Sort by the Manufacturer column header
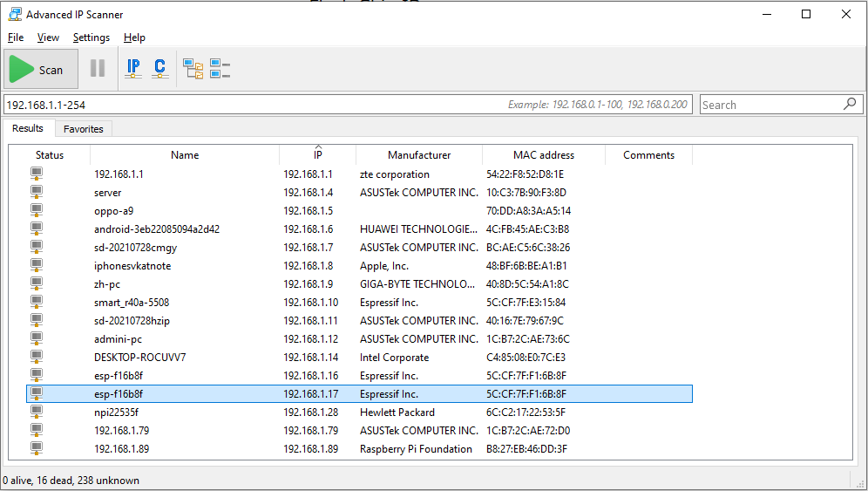868x491 pixels. click(x=419, y=155)
